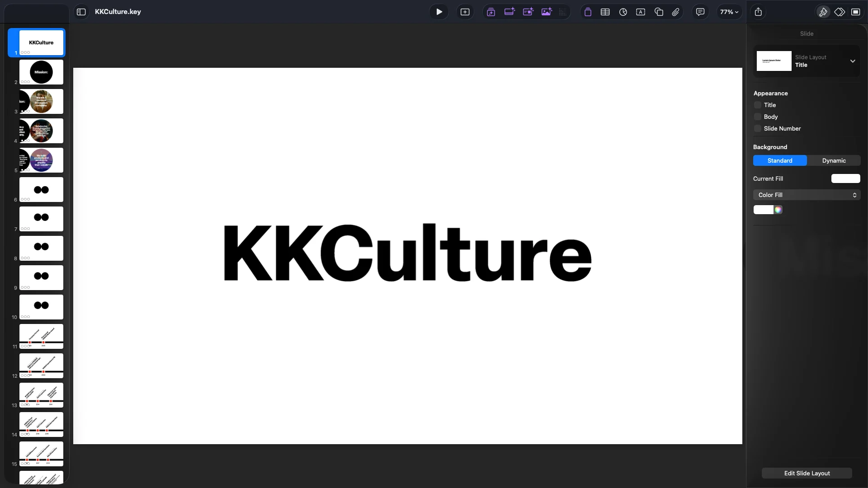Insert a shape
This screenshot has height=488, width=868.
[659, 12]
